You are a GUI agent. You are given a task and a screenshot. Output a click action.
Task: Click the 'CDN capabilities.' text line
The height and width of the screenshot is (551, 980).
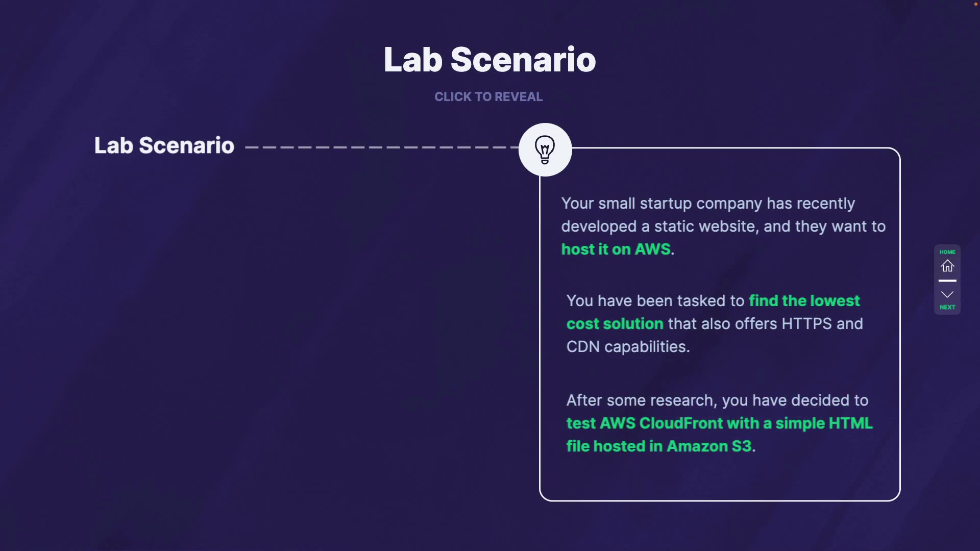pyautogui.click(x=628, y=347)
